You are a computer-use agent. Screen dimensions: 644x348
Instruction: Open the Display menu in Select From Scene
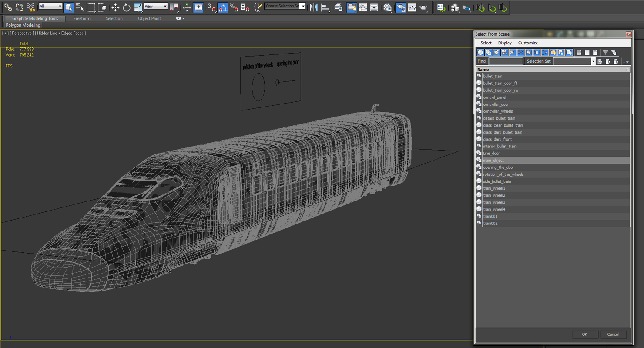[x=505, y=43]
